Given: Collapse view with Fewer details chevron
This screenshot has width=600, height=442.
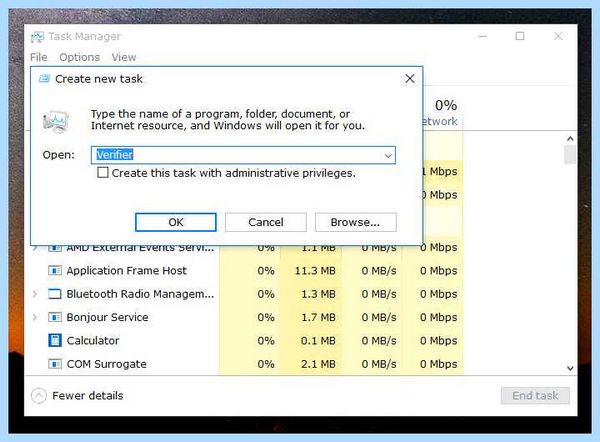Looking at the screenshot, I should click(x=39, y=396).
